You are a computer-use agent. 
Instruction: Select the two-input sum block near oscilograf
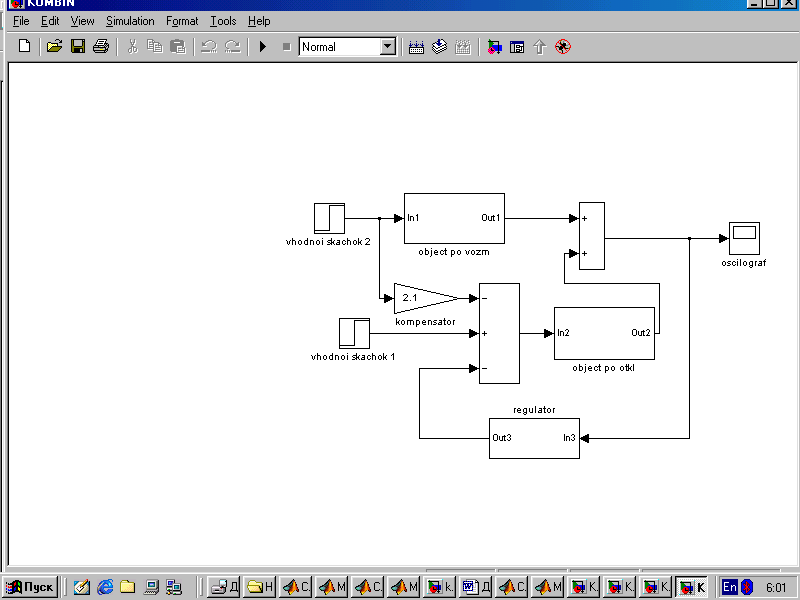click(x=592, y=236)
